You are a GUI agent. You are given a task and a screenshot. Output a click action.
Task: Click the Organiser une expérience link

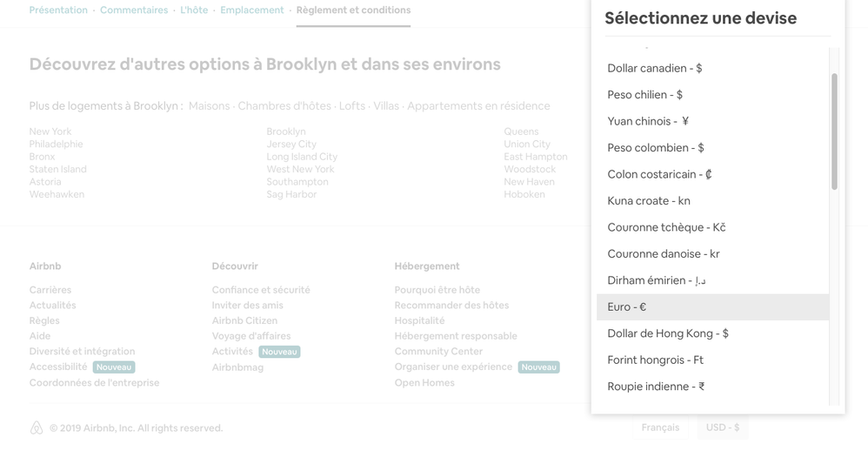(x=453, y=367)
